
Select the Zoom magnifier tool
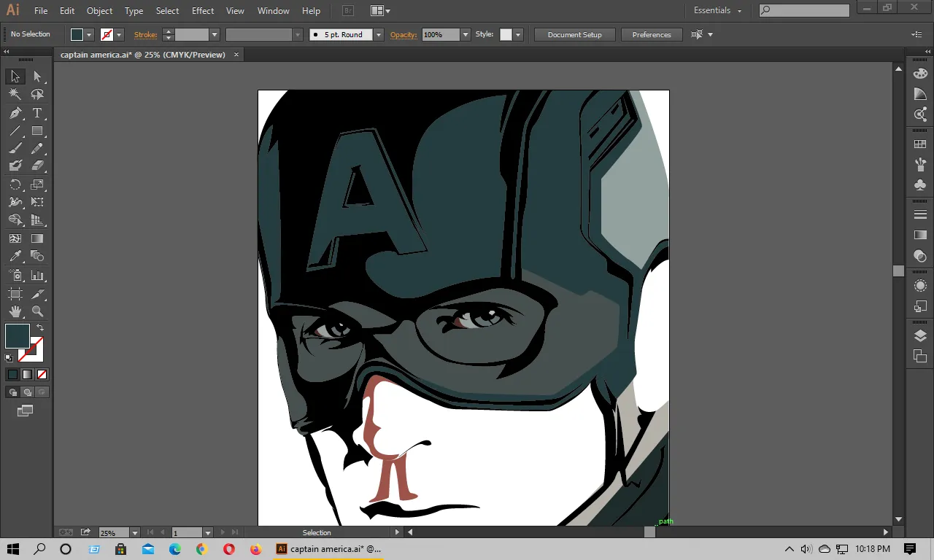[x=37, y=312]
